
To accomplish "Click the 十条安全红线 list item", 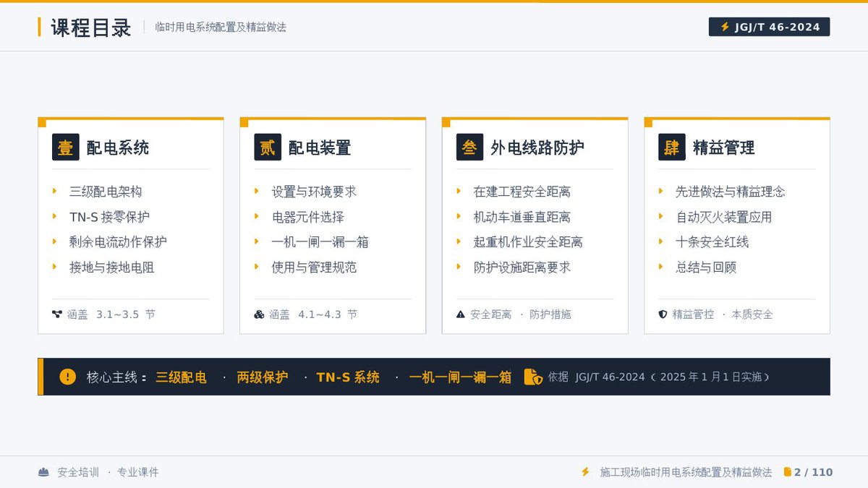I will (712, 242).
